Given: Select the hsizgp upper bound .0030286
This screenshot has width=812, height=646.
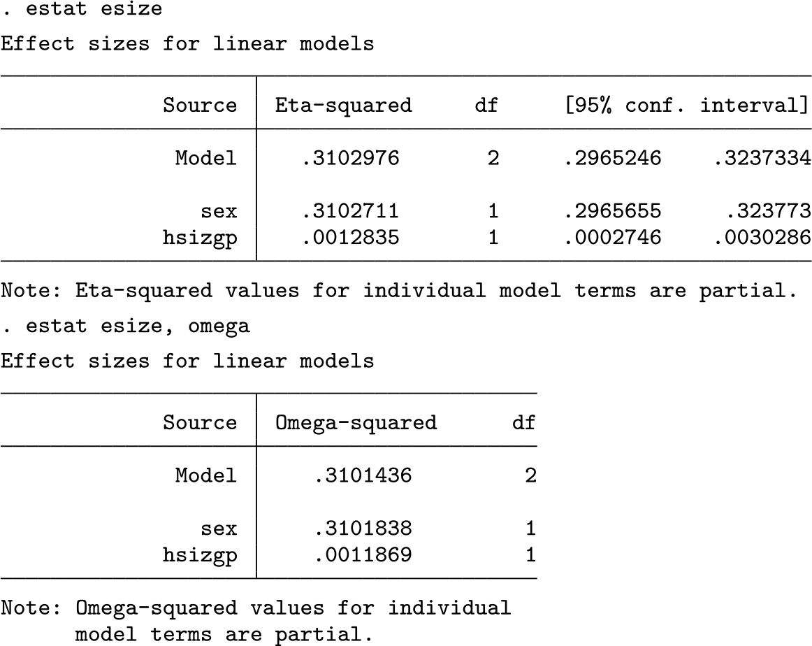Looking at the screenshot, I should coord(762,238).
